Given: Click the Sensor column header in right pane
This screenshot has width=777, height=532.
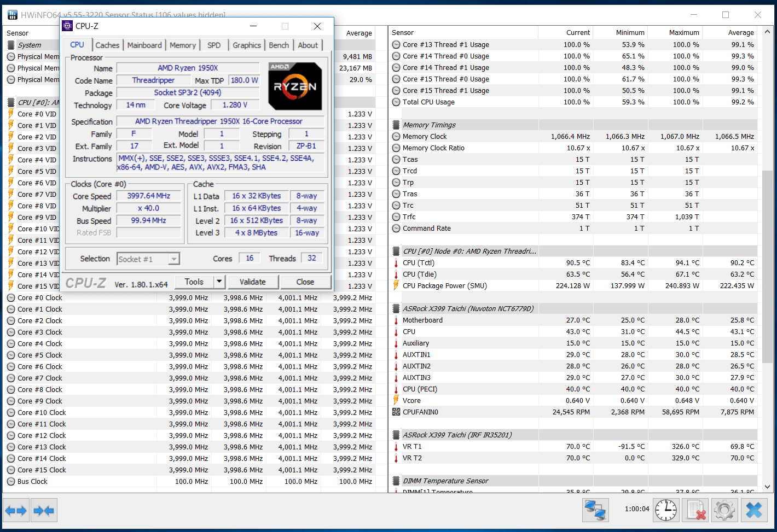Looking at the screenshot, I should 463,33.
